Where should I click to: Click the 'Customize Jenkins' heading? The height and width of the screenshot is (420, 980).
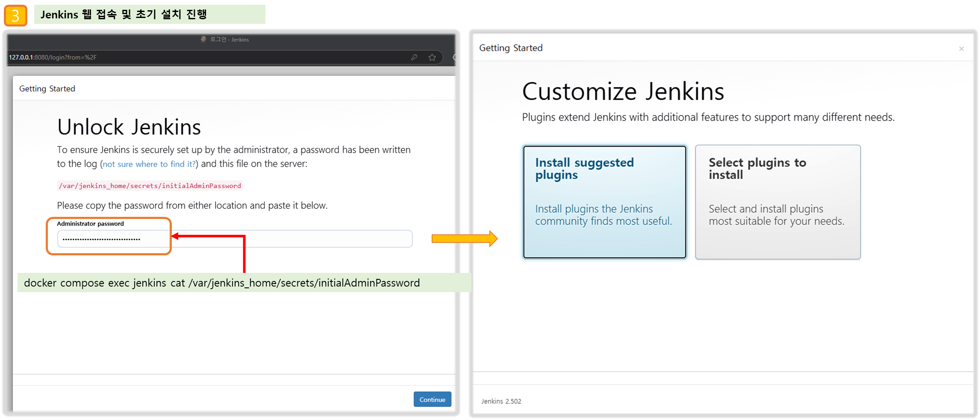(623, 91)
